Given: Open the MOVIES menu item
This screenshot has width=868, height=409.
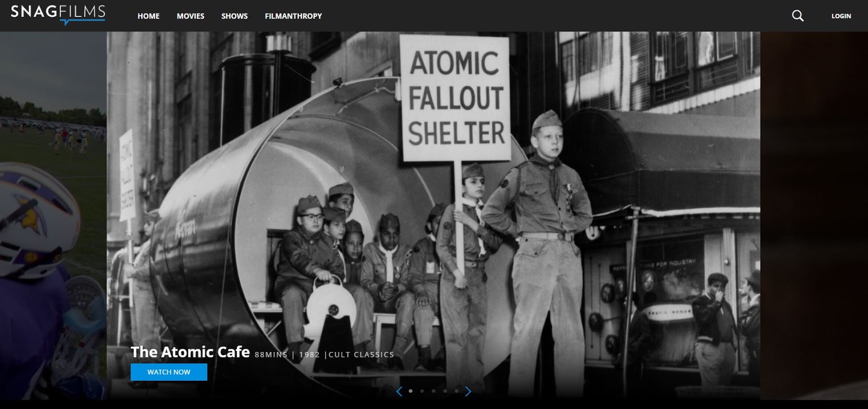Looking at the screenshot, I should tap(190, 16).
